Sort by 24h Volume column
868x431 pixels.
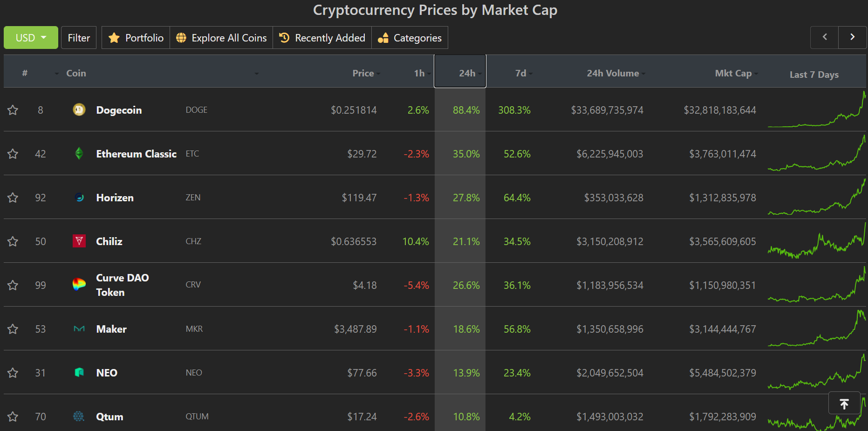(x=613, y=73)
